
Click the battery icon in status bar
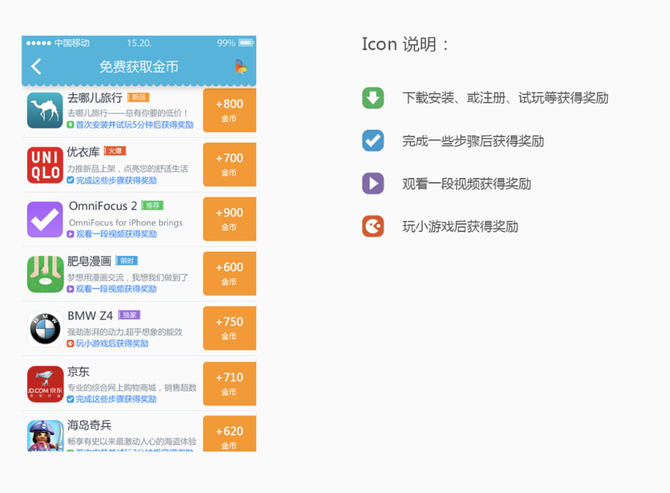[x=247, y=43]
